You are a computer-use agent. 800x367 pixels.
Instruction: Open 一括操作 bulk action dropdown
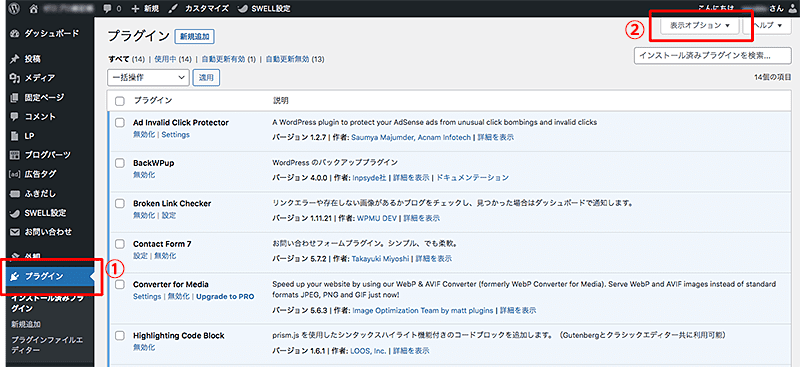click(148, 77)
